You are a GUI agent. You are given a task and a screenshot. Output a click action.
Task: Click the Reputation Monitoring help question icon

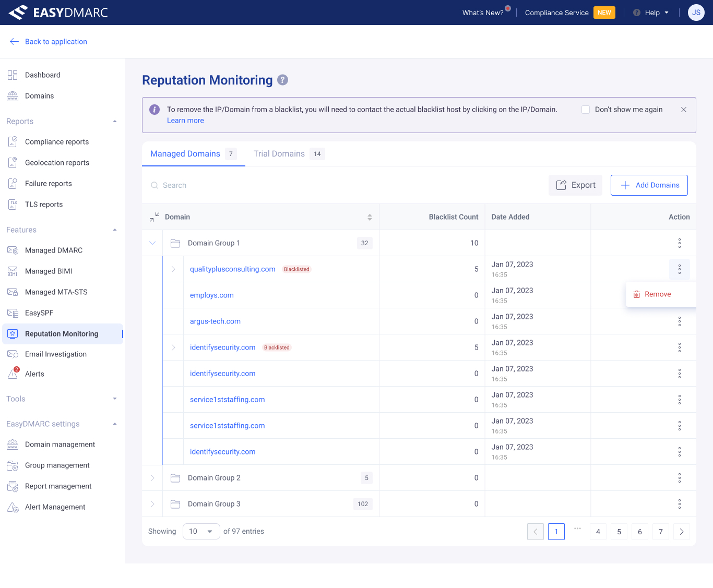[282, 80]
